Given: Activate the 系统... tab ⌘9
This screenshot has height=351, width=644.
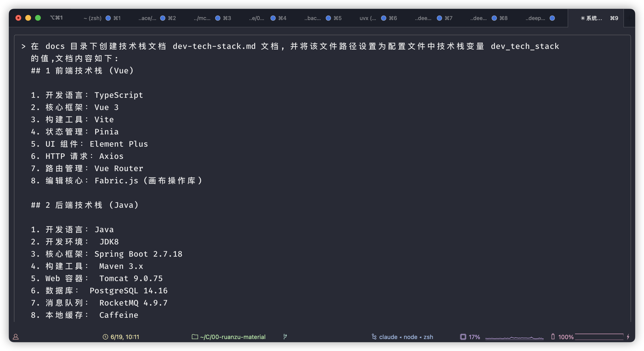Looking at the screenshot, I should [591, 18].
